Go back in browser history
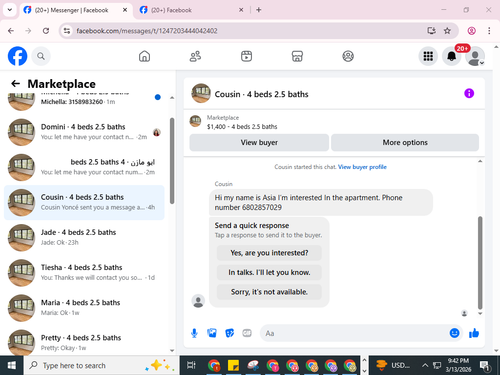 click(11, 31)
